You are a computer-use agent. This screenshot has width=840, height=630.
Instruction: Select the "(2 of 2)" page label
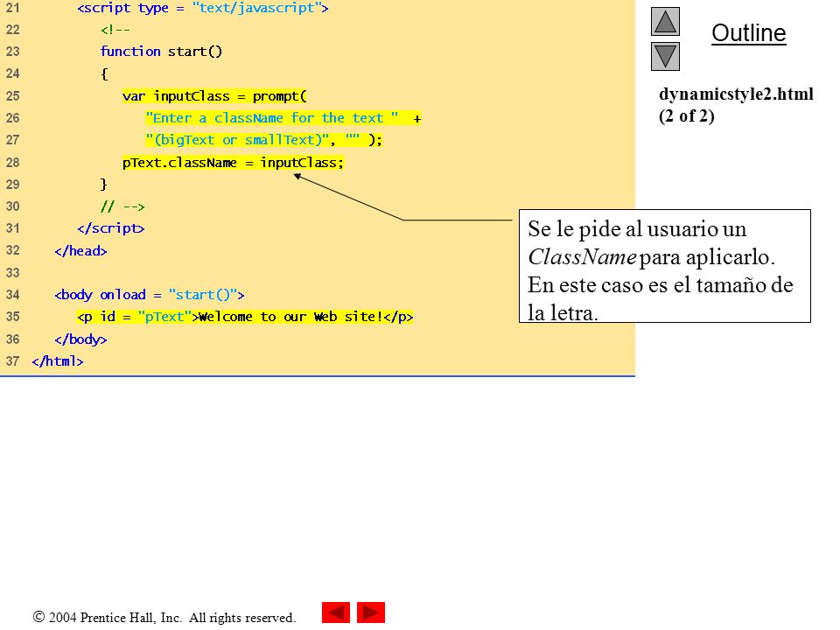(686, 115)
